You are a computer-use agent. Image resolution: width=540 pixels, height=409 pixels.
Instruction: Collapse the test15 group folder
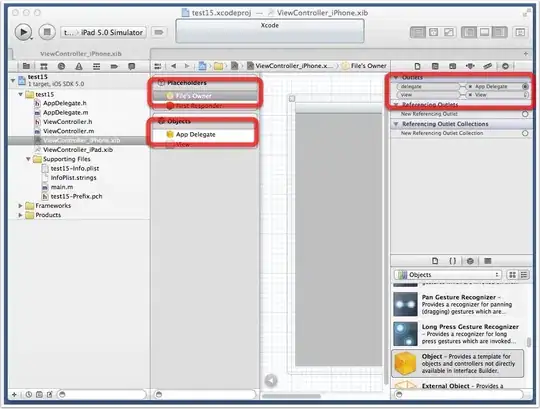click(20, 94)
